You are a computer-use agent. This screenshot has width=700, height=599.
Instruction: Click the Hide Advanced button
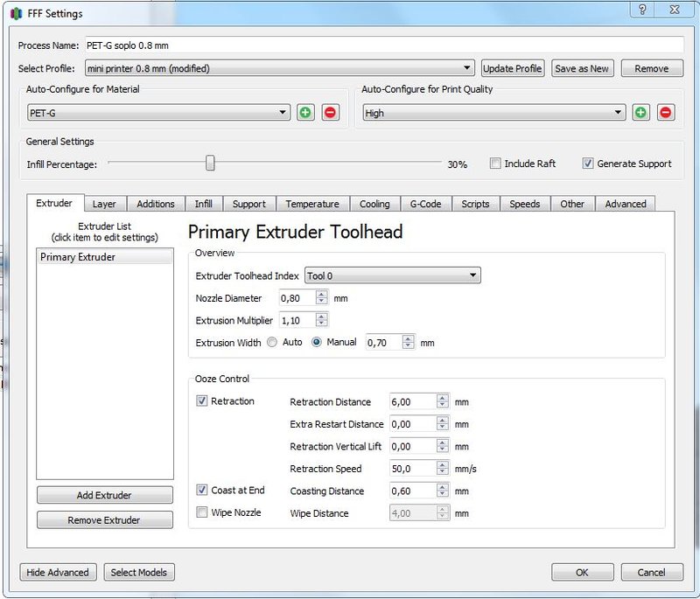point(58,572)
